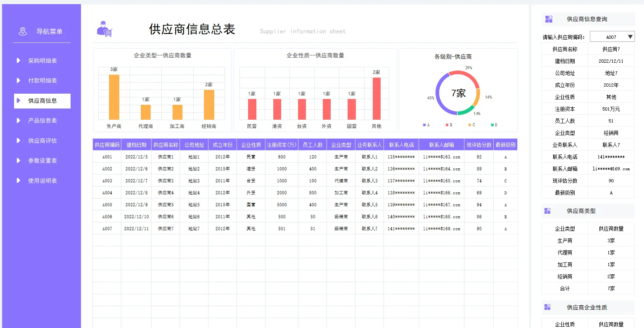Viewport: 644px width, 328px height.
Task: Click supplier code cell A004
Action: coord(107,193)
